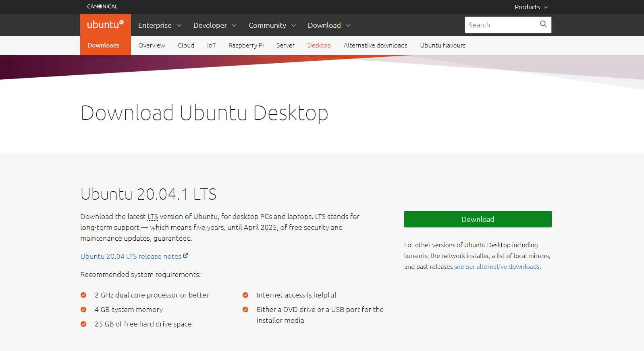Screen dimensions: 644x351
Task: Go to the IoT tab
Action: [212, 45]
